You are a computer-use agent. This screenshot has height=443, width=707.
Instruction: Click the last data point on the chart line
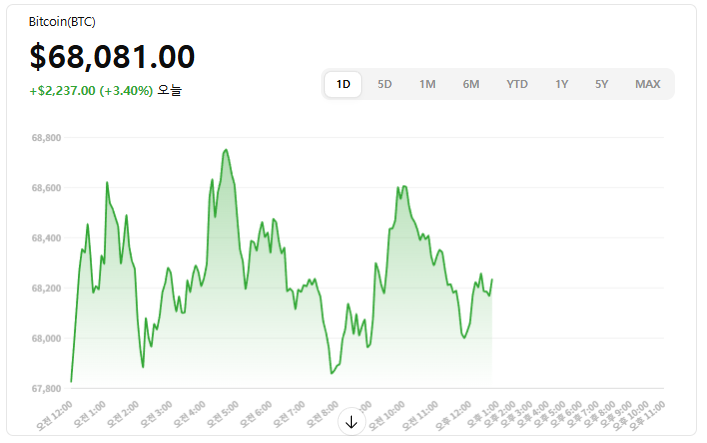tap(492, 280)
